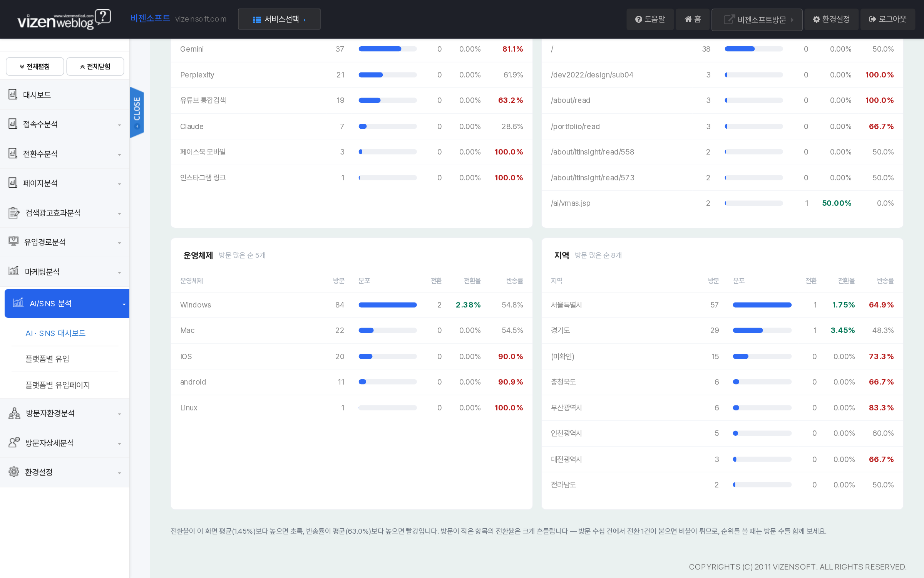
Task: Click the help question mark icon by 도움말
Action: click(638, 19)
